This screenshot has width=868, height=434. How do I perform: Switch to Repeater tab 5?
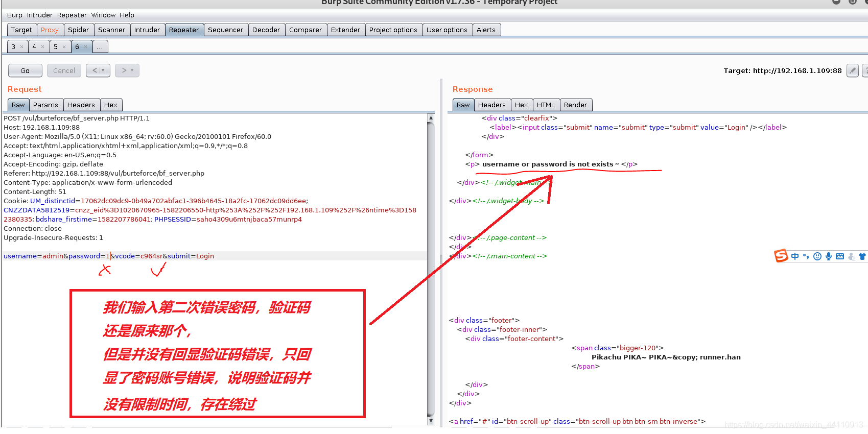tap(56, 46)
